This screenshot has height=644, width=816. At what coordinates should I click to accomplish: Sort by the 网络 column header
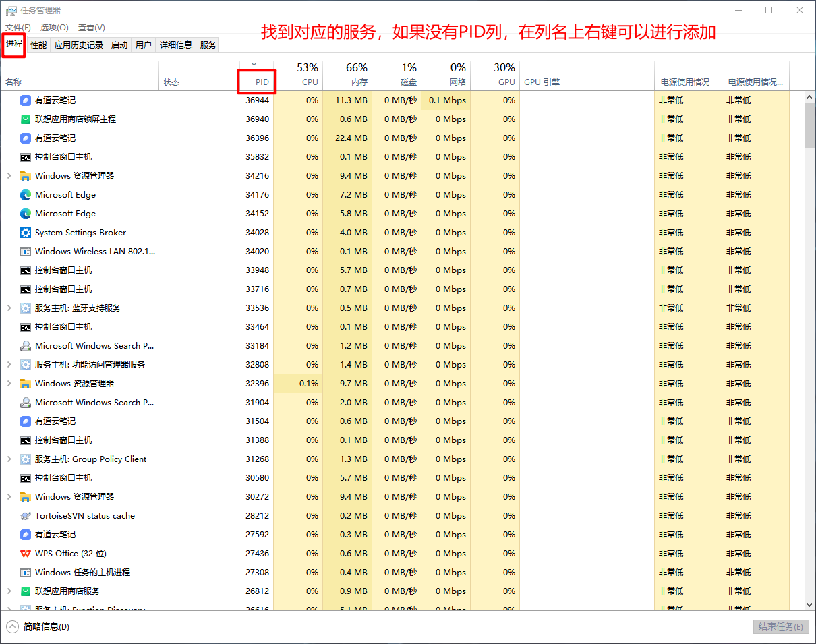pos(446,76)
